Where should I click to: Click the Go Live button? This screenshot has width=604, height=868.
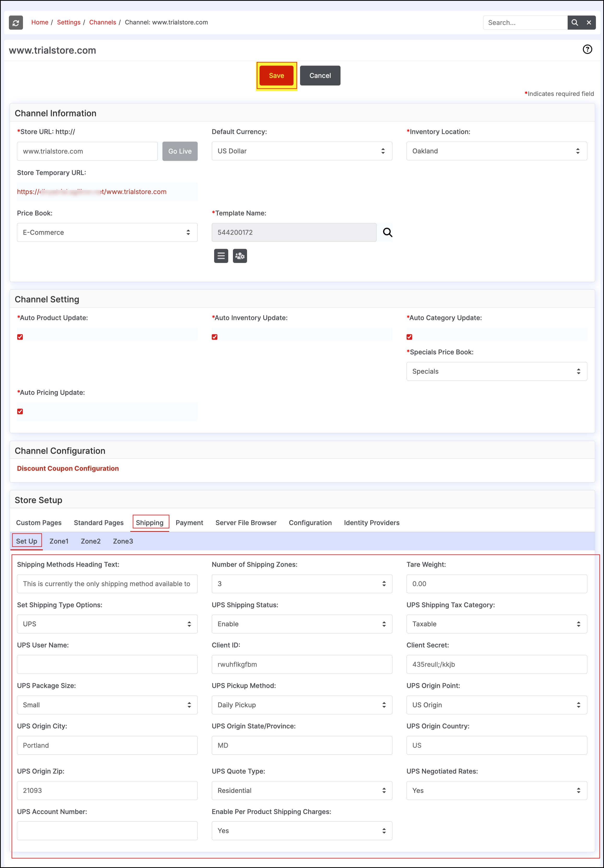pyautogui.click(x=180, y=151)
